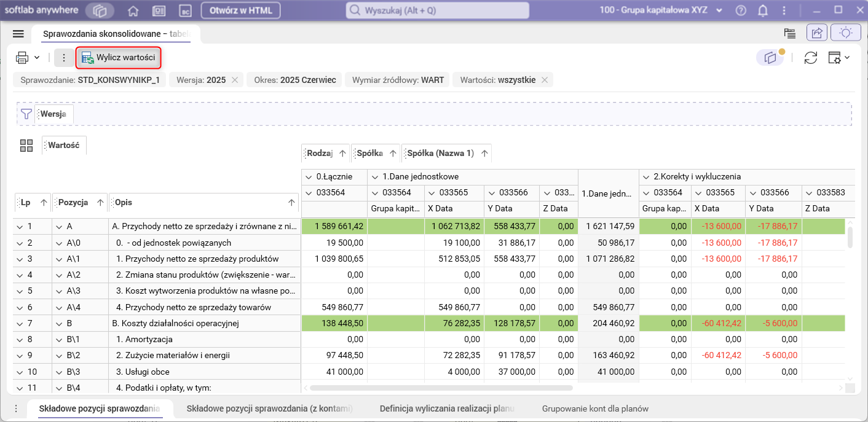Click the horizontal scrollbar under the table

point(441,388)
